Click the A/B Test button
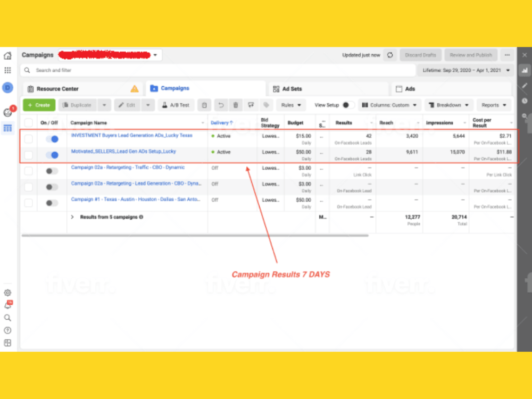 tap(176, 105)
